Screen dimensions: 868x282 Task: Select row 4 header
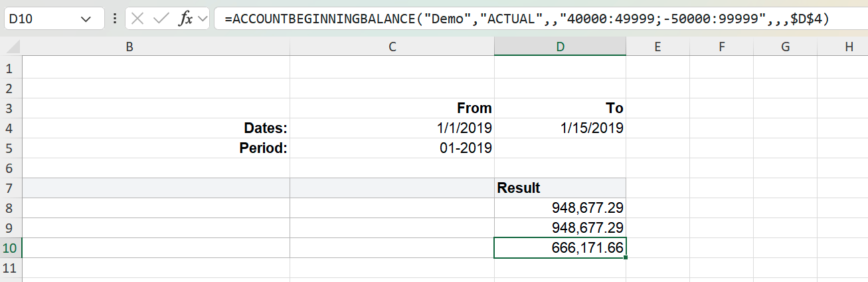pyautogui.click(x=11, y=128)
